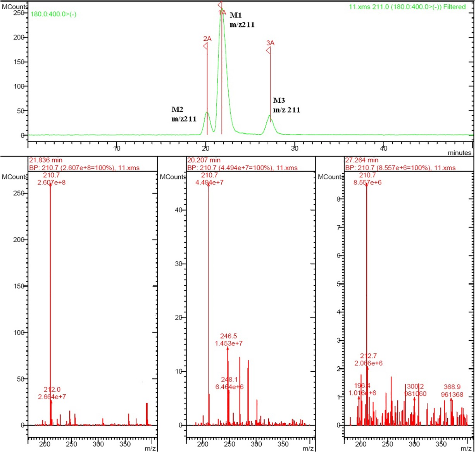Image resolution: width=476 pixels, height=452 pixels.
Task: Click the 248.1 6.464e+6 peak annotation
Action: click(229, 383)
